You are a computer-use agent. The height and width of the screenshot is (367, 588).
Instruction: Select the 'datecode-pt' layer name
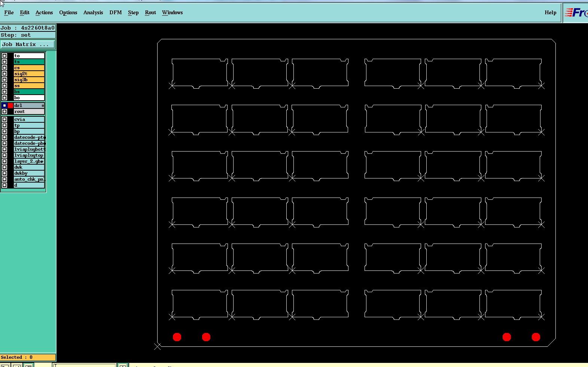(x=29, y=137)
